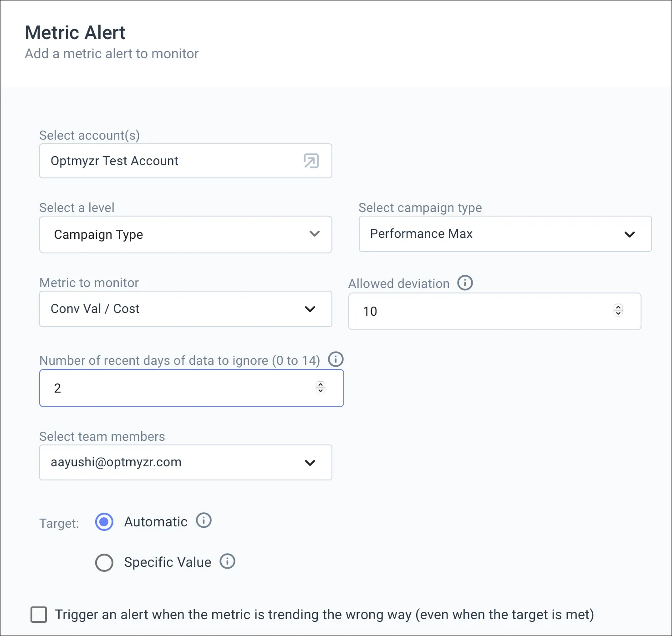Enable the trending wrong way alert checkbox
Image resolution: width=672 pixels, height=636 pixels.
pos(39,615)
